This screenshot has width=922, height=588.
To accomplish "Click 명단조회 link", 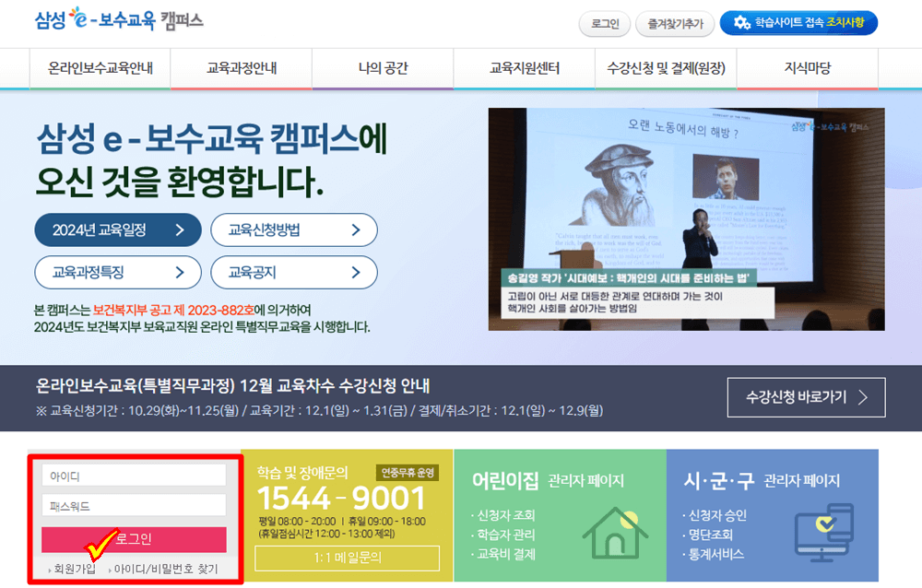I will pyautogui.click(x=710, y=535).
